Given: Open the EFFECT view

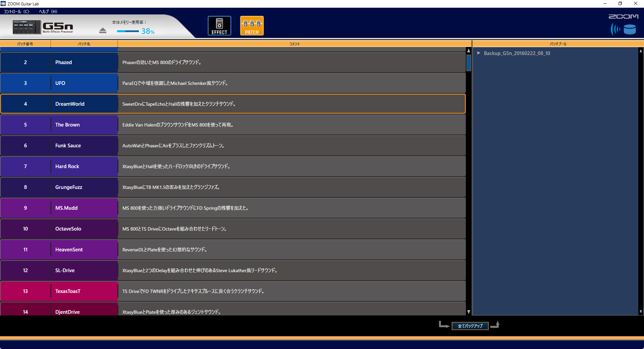Looking at the screenshot, I should tap(219, 26).
